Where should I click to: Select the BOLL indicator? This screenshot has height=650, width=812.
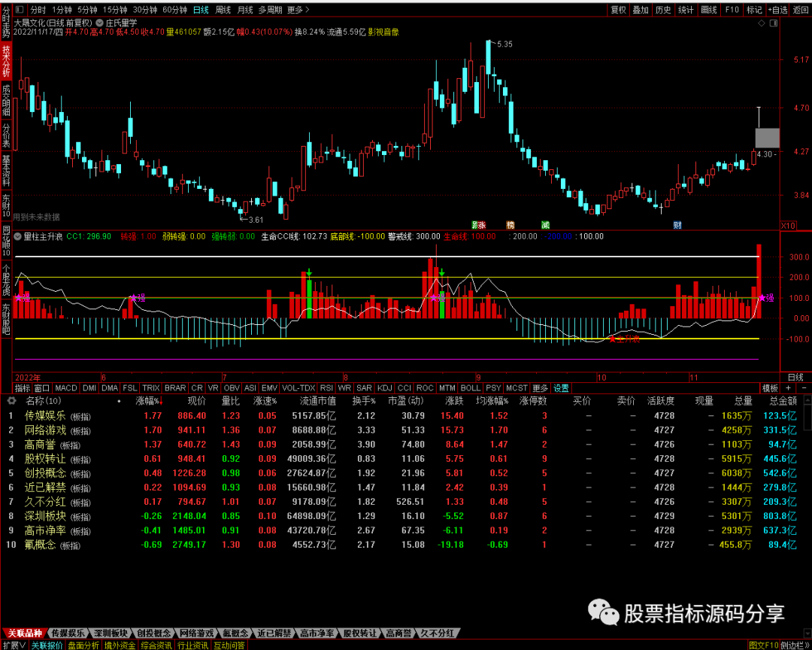(x=470, y=388)
